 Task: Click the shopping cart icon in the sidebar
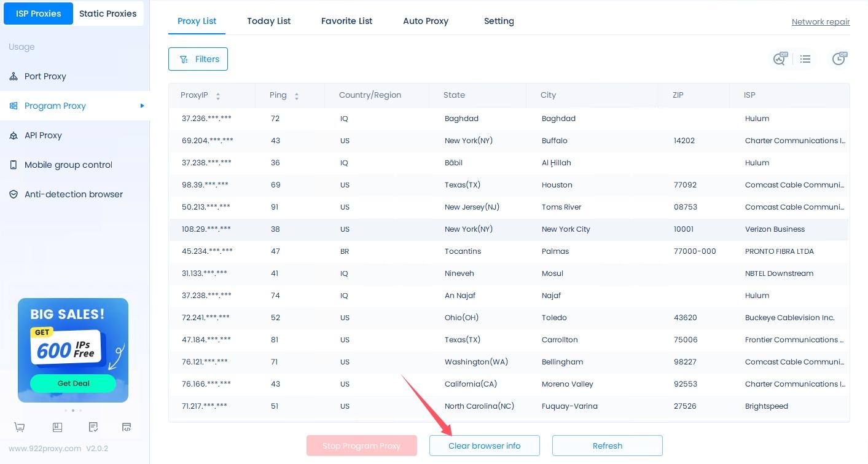20,427
